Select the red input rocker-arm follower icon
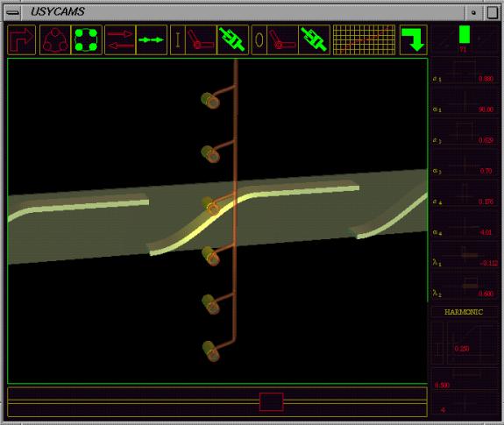 (x=202, y=39)
